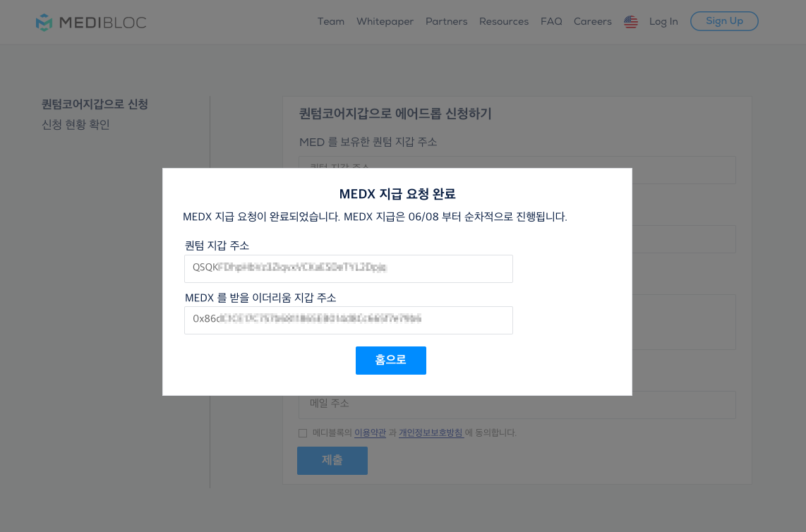Click the 홈으로 button in the modal
Screen dimensions: 806x532
tap(390, 360)
